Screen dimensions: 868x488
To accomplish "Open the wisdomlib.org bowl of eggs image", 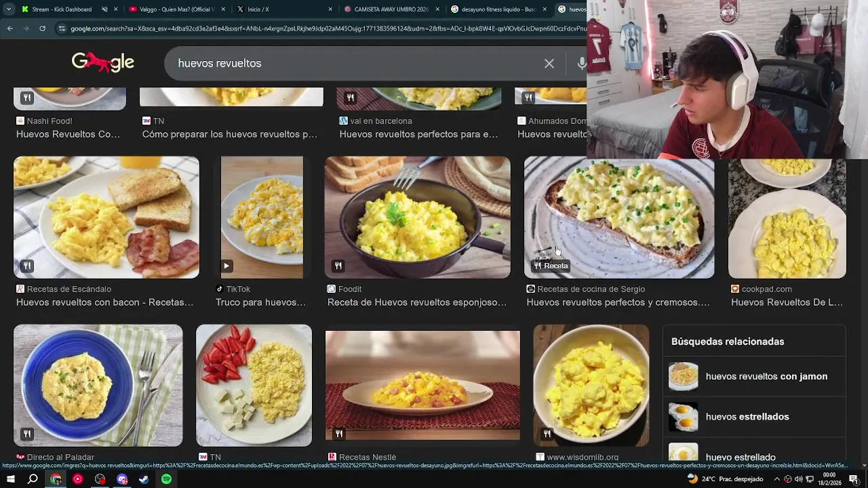I will 591,385.
